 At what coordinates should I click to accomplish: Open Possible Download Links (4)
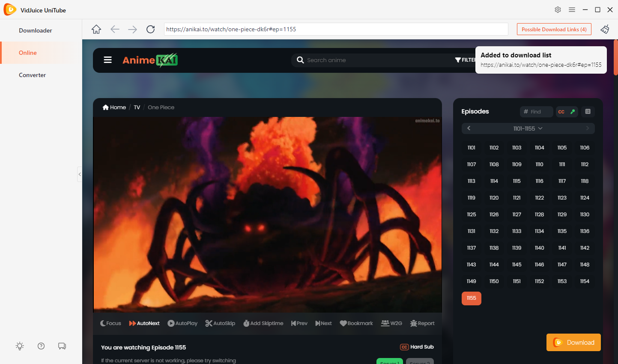click(554, 29)
